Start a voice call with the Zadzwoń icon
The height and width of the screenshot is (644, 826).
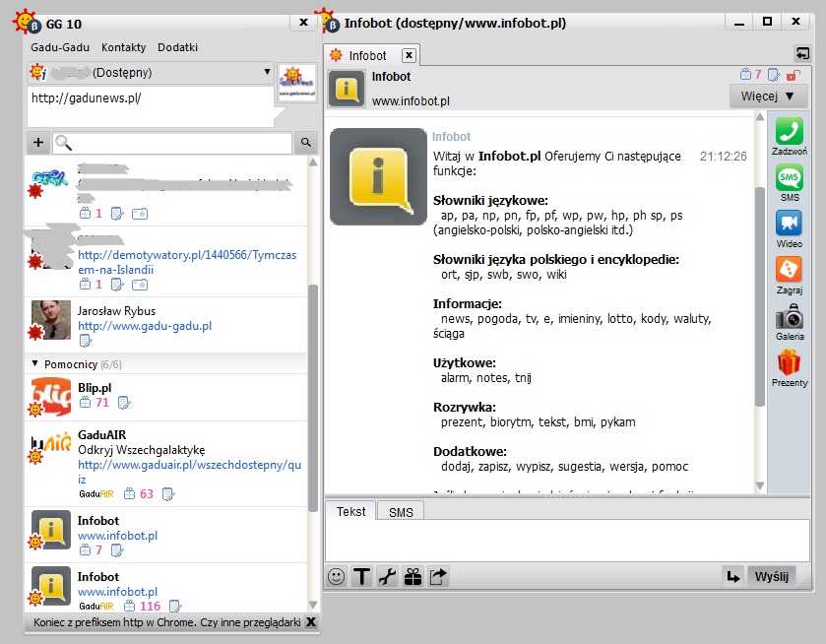(790, 131)
